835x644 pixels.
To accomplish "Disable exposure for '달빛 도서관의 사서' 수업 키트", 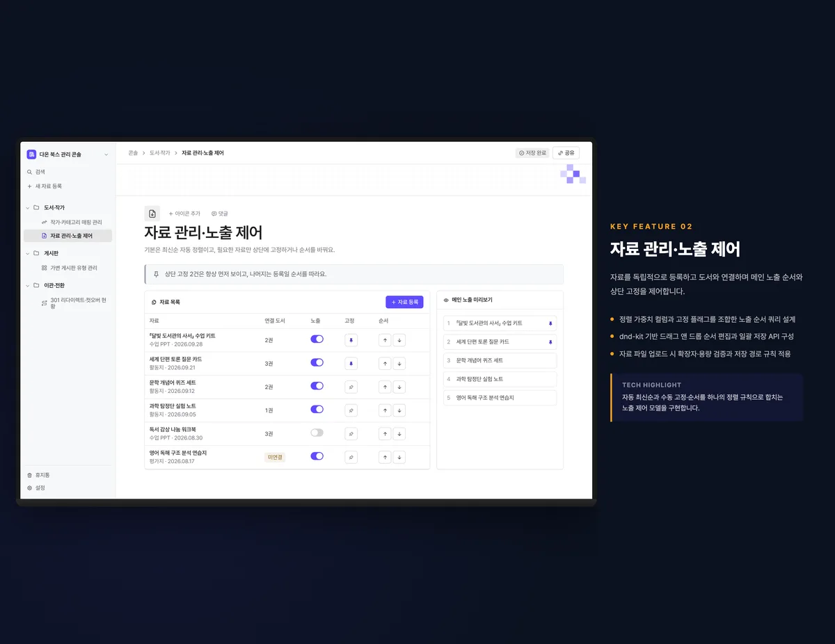I will tap(317, 339).
